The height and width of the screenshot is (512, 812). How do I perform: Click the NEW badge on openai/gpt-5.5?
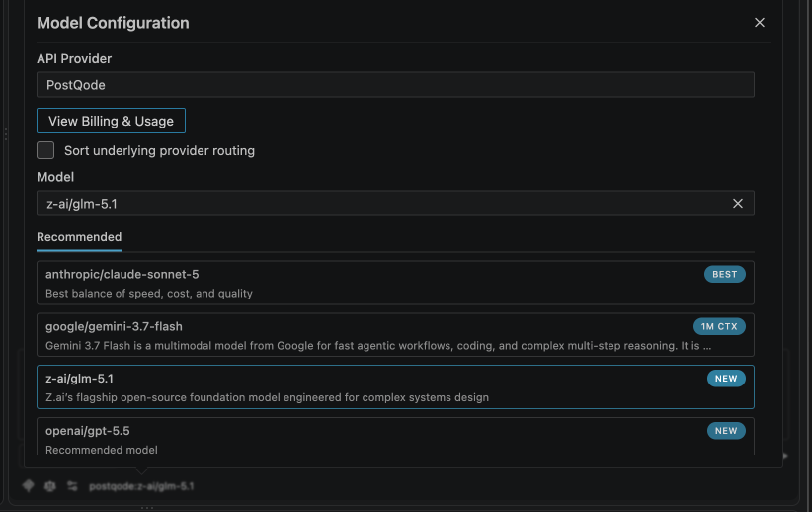[726, 431]
